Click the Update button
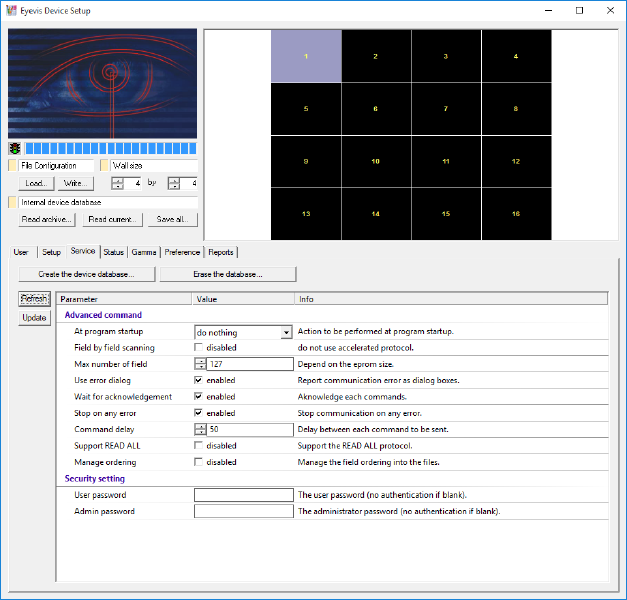Image resolution: width=627 pixels, height=600 pixels. [x=34, y=318]
